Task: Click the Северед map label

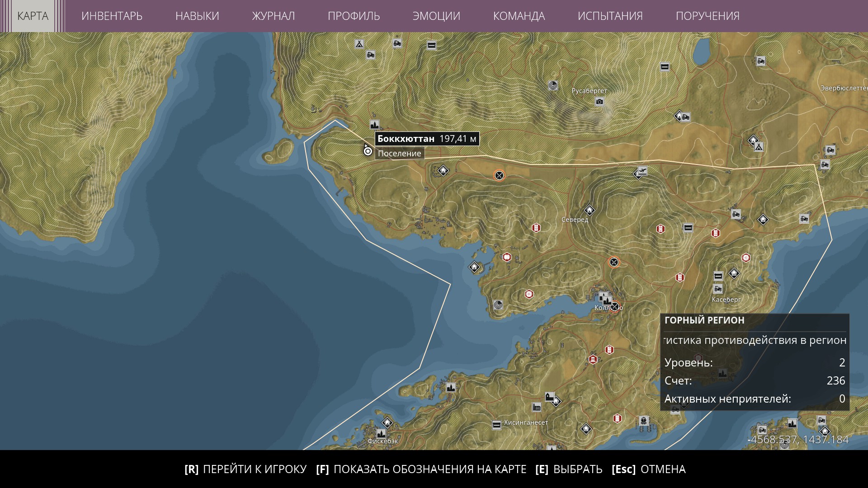Action: [x=575, y=220]
